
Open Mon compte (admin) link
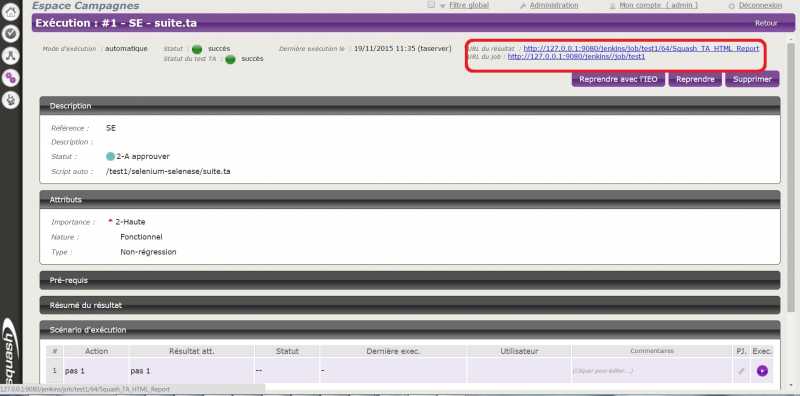click(x=659, y=5)
